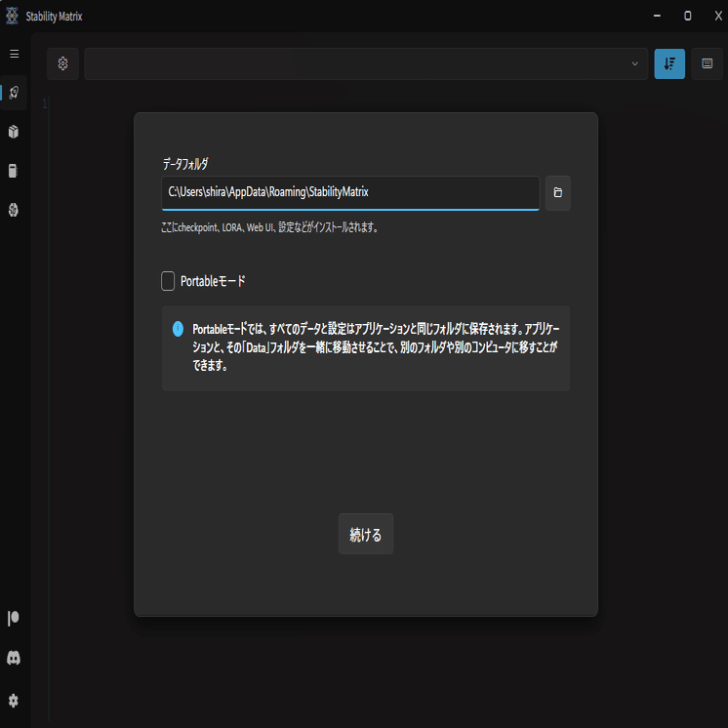This screenshot has height=728, width=728.
Task: Click the launch options gear button
Action: pos(62,63)
